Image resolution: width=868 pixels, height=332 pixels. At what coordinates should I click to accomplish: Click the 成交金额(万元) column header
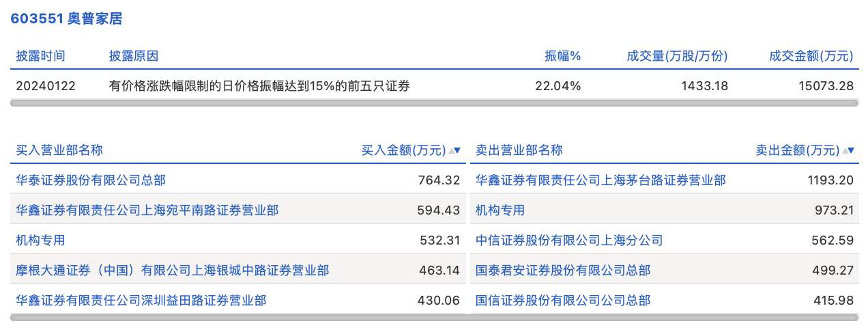pyautogui.click(x=811, y=56)
